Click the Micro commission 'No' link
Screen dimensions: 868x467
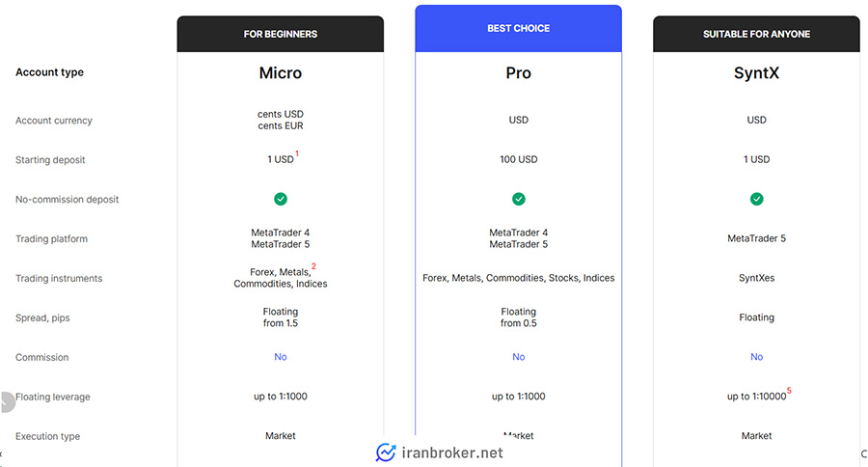click(280, 357)
